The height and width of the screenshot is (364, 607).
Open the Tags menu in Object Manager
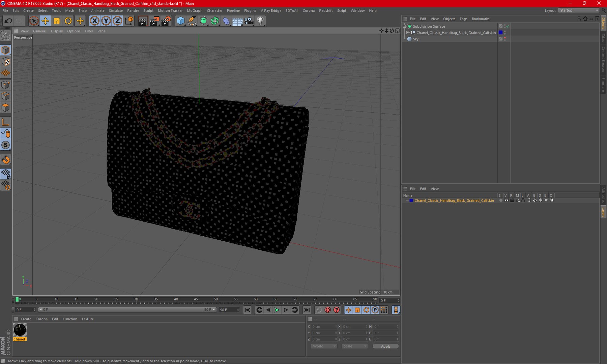[463, 19]
